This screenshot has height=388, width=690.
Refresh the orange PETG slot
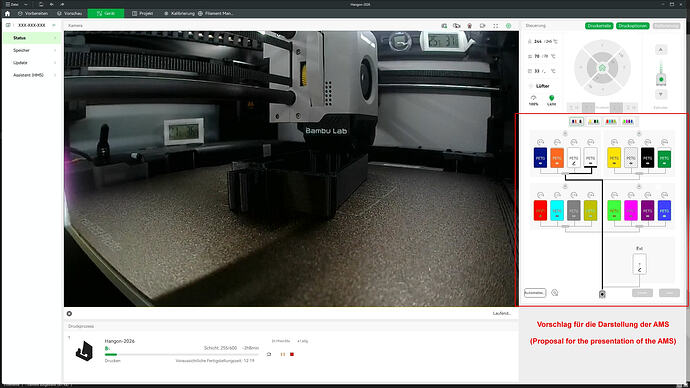coord(557,142)
